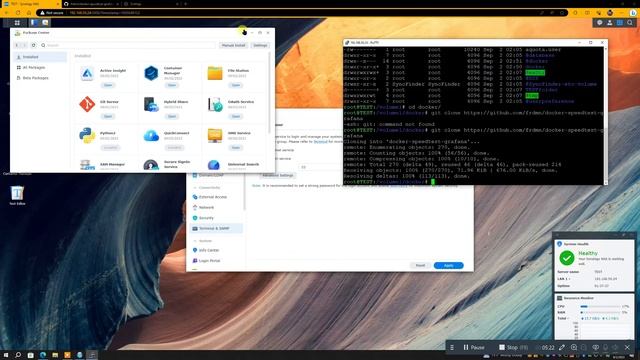Follow the Terminal link in Control Panel text

320,141
